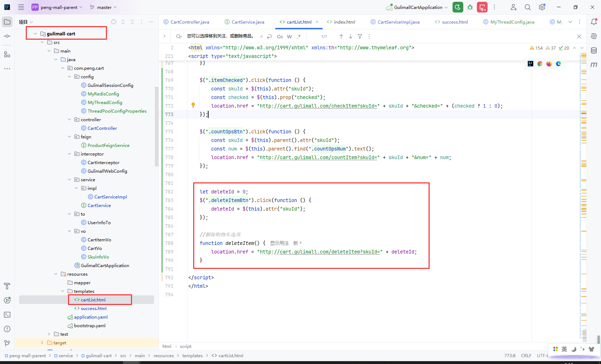Open the Services tool window
This screenshot has height=364, width=601.
7,300
